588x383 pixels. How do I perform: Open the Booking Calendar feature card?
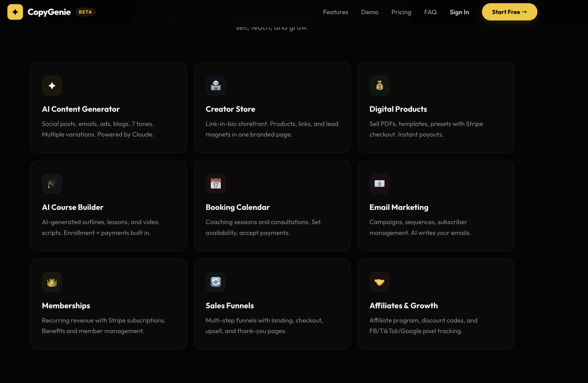point(272,206)
